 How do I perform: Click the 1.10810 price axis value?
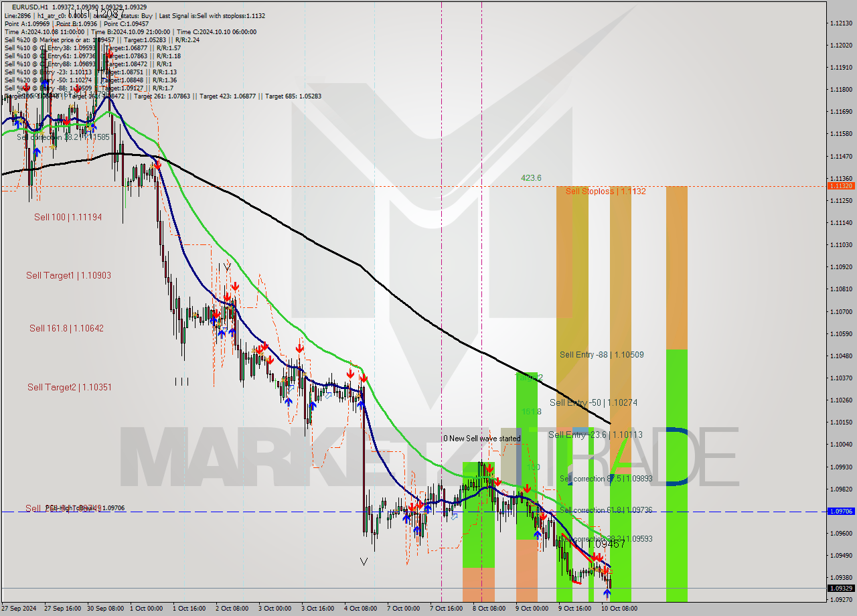pos(840,289)
